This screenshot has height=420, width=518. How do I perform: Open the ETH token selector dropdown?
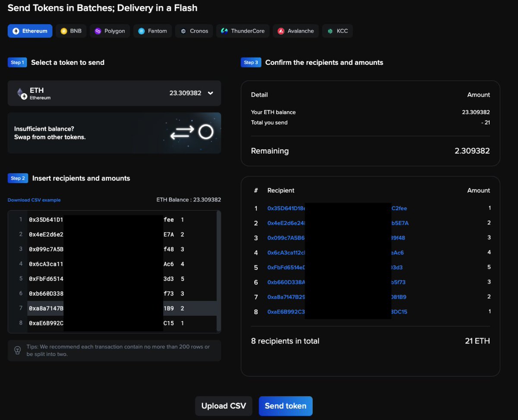(x=114, y=93)
